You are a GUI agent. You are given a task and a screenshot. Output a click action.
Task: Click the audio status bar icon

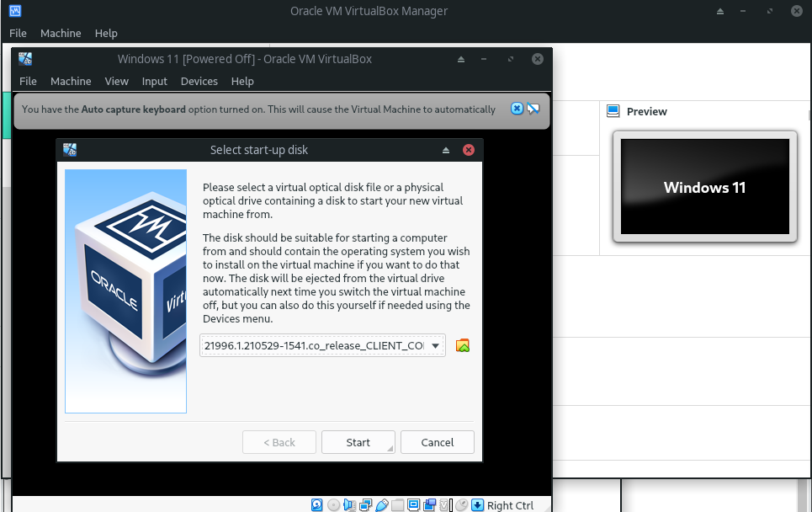tap(348, 504)
